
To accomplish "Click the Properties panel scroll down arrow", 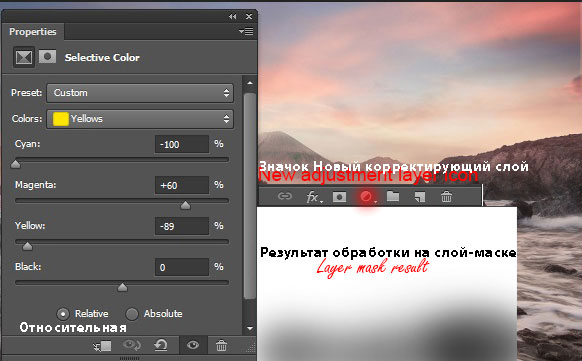I will pyautogui.click(x=250, y=328).
